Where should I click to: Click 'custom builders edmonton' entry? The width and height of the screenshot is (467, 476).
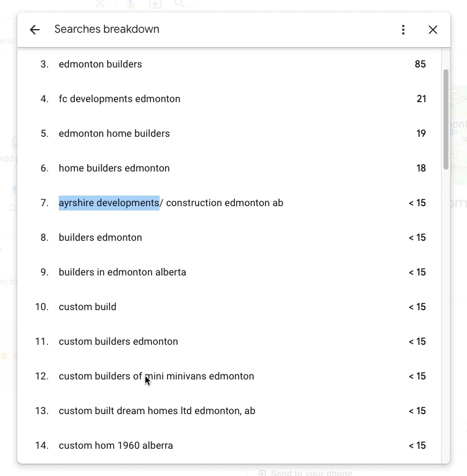[x=118, y=342]
